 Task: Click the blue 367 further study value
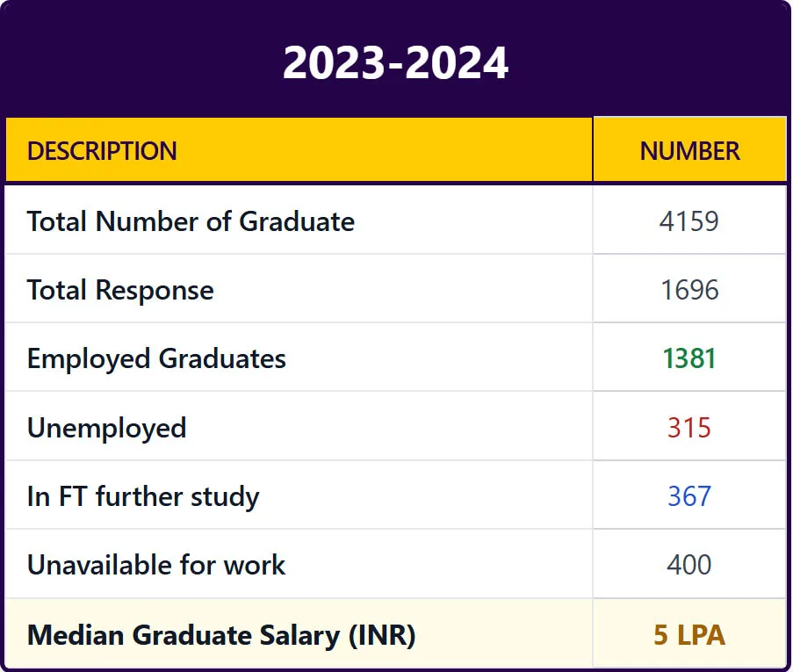[689, 496]
